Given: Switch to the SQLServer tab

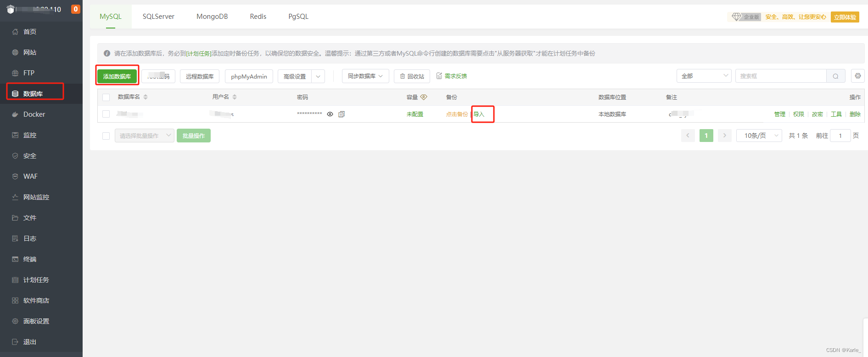Looking at the screenshot, I should click(x=158, y=17).
